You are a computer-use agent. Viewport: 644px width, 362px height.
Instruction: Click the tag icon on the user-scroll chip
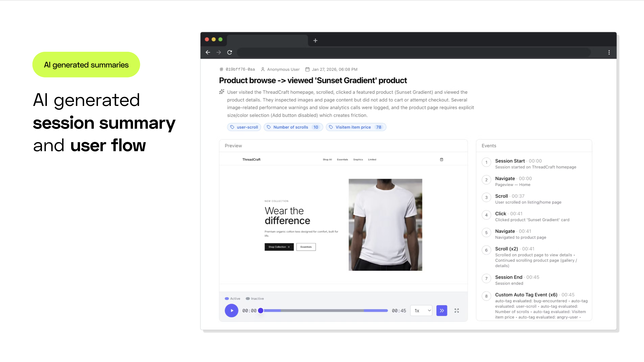[232, 127]
